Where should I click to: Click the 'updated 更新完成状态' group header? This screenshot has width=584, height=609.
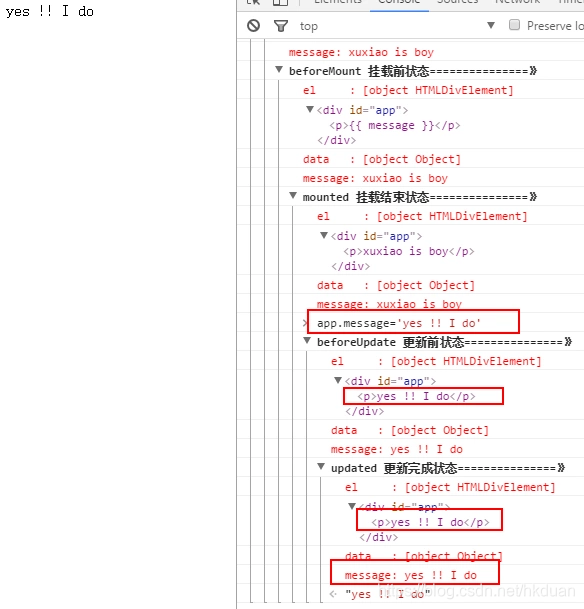448,468
